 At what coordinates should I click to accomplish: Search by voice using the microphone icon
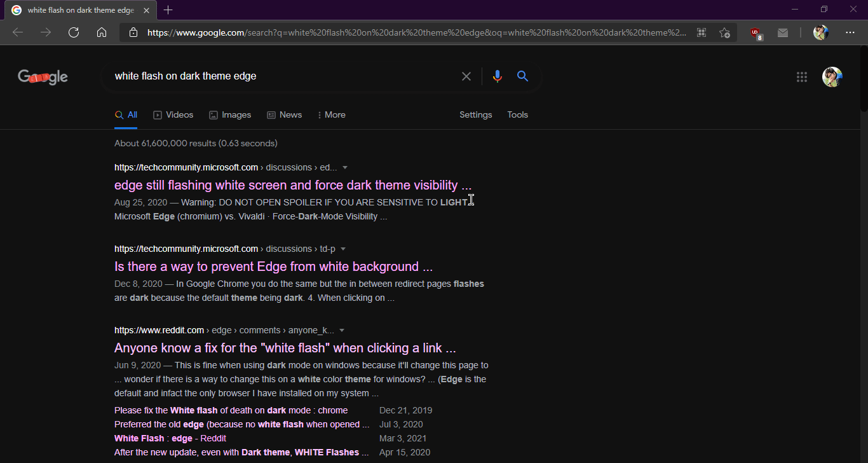497,76
